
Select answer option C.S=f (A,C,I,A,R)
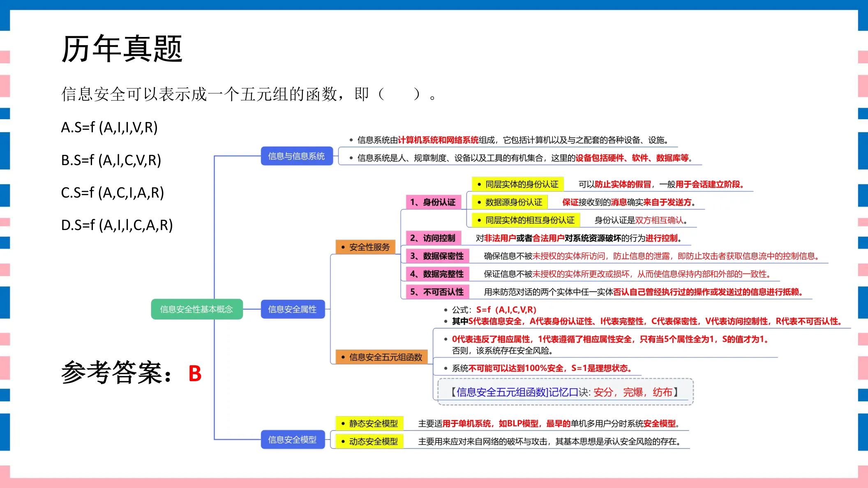coord(113,192)
